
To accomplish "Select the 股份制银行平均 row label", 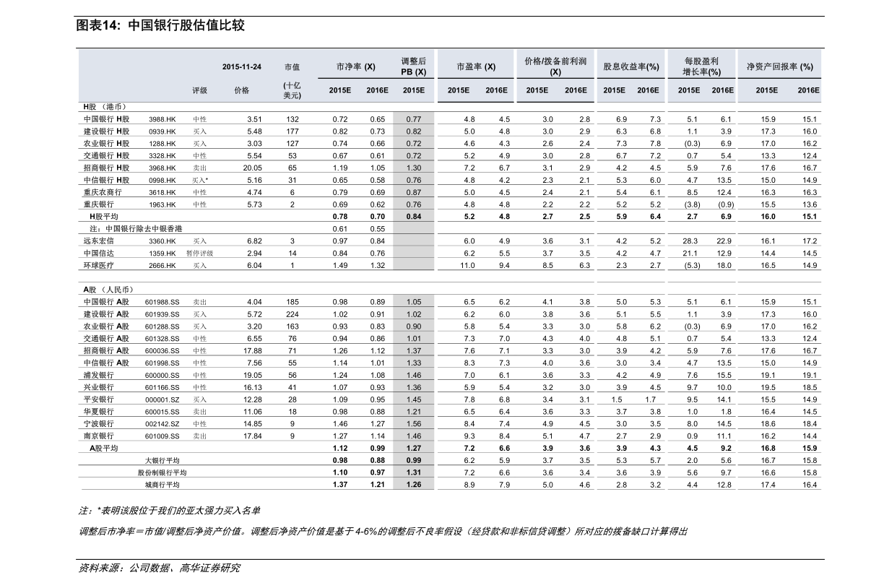I will (x=162, y=472).
